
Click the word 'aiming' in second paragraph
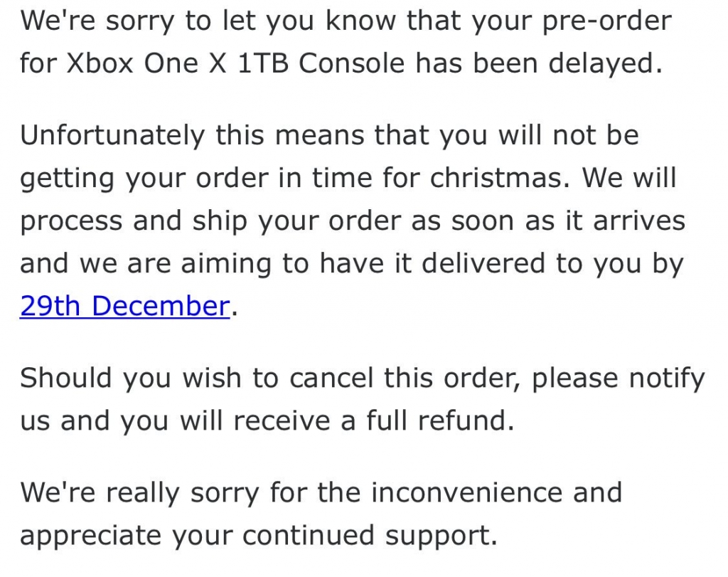(225, 264)
